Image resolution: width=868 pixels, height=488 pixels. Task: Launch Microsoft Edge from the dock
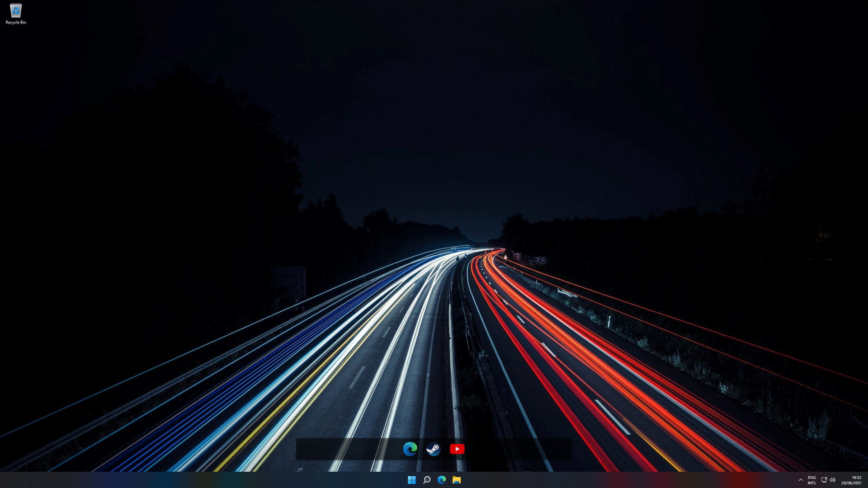pyautogui.click(x=410, y=449)
